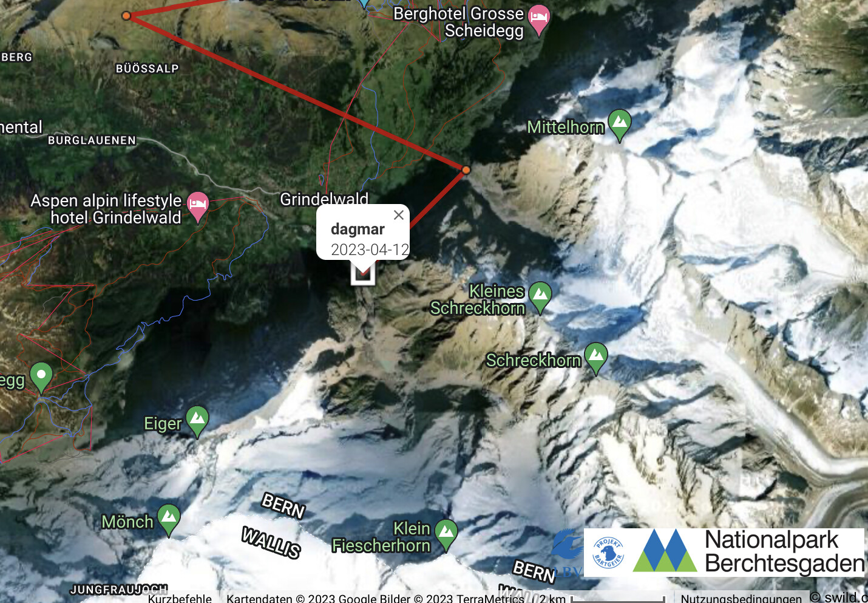
Task: Click the dagmar position marker square
Action: (363, 274)
